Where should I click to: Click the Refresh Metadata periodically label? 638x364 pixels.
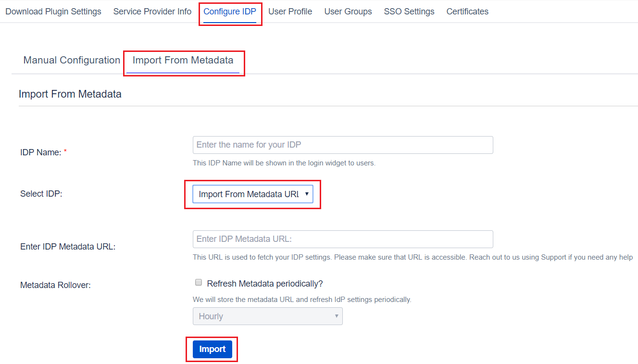pyautogui.click(x=265, y=284)
